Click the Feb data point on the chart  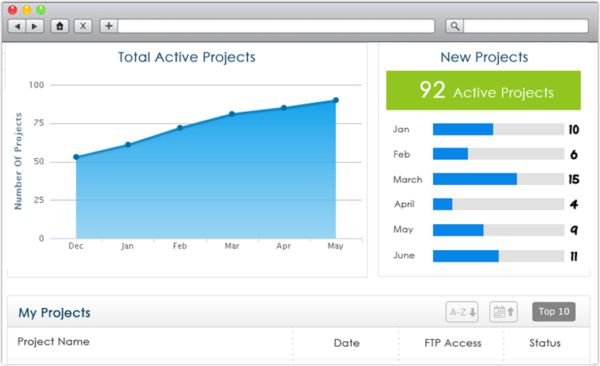(x=180, y=127)
